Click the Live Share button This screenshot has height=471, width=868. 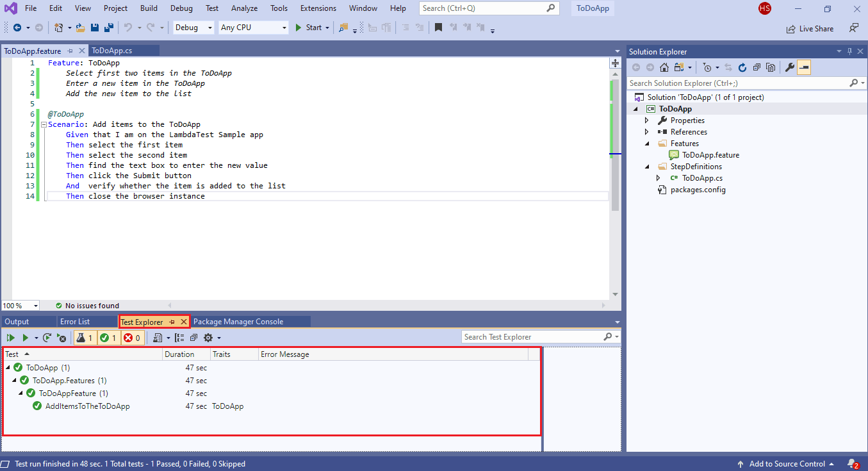click(810, 28)
